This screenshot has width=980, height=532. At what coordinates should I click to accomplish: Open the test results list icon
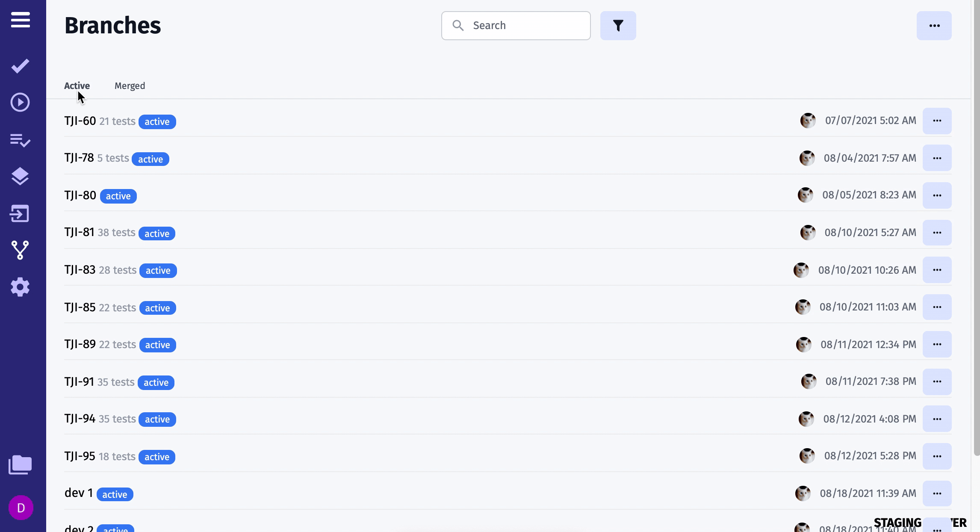[20, 139]
